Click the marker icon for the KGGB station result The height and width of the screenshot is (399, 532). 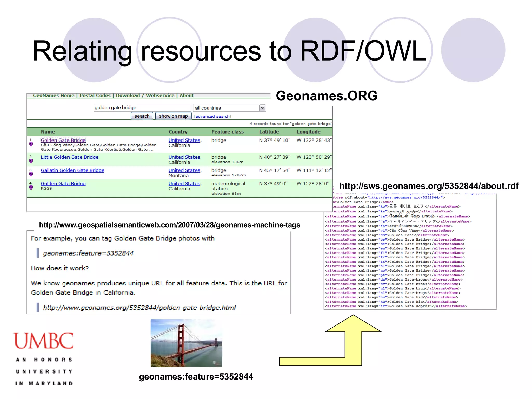[x=31, y=187]
